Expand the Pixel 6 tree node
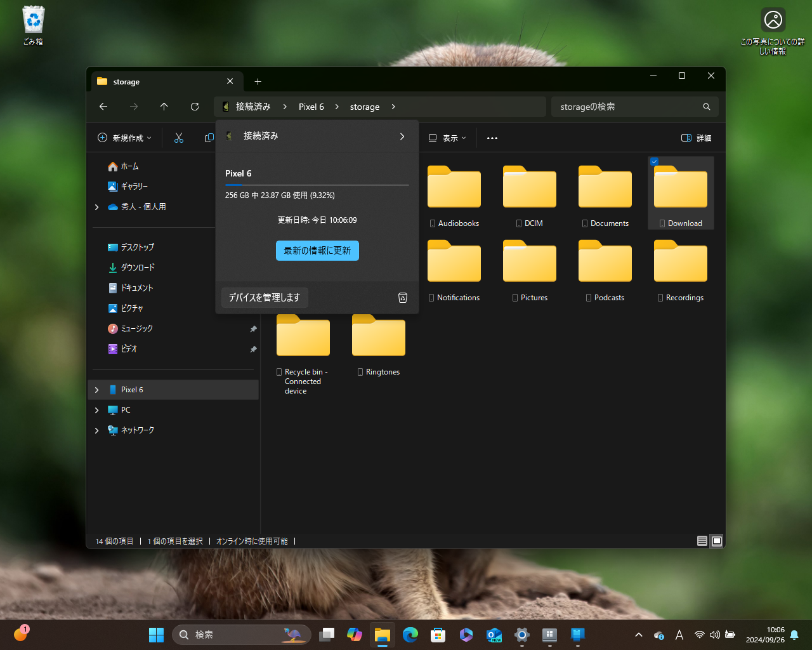This screenshot has width=812, height=650. tap(96, 390)
